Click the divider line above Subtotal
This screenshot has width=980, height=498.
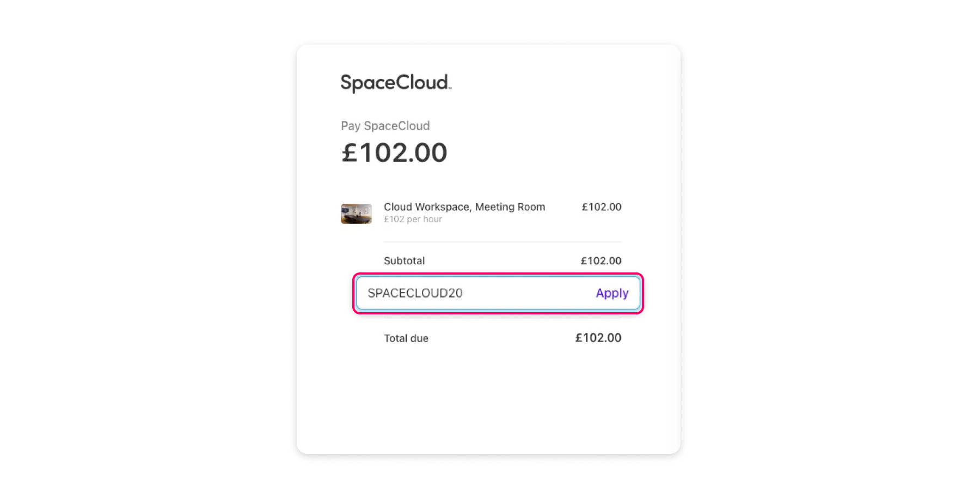pyautogui.click(x=503, y=242)
